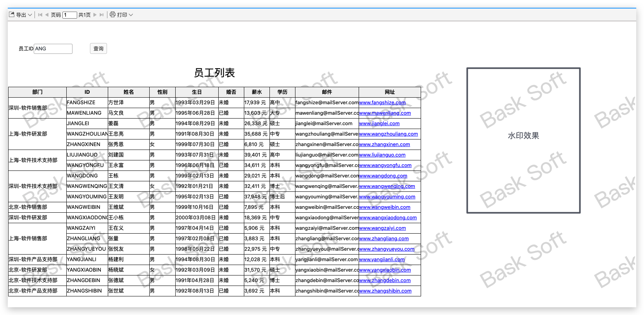
Task: Click the 部门 column header
Action: coord(38,92)
